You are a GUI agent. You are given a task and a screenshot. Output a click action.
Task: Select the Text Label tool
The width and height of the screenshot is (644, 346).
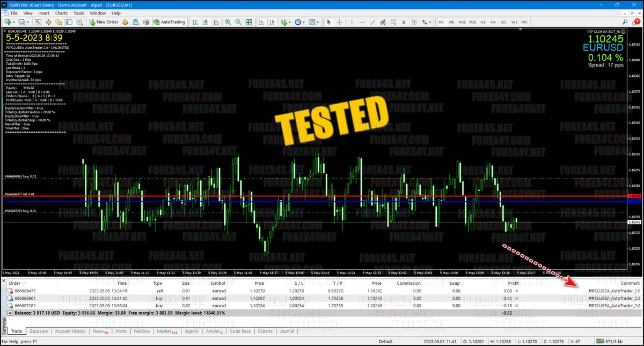pyautogui.click(x=413, y=22)
